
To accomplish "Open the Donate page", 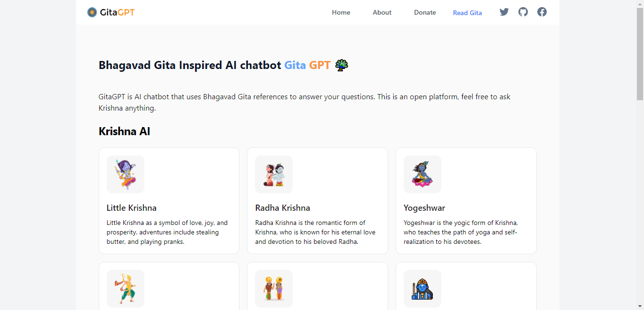I will tap(425, 12).
